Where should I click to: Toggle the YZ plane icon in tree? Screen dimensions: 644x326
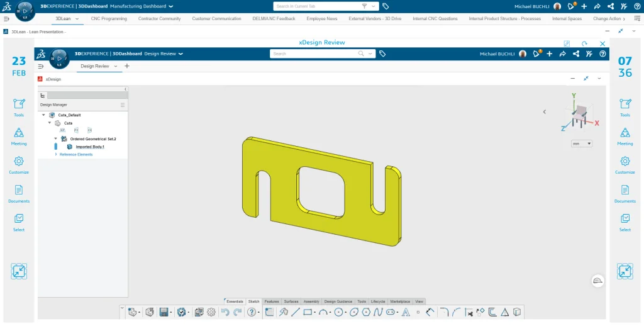76,130
